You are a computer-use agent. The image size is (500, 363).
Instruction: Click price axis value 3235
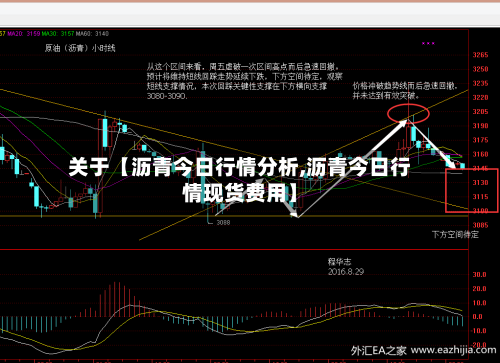[480, 83]
